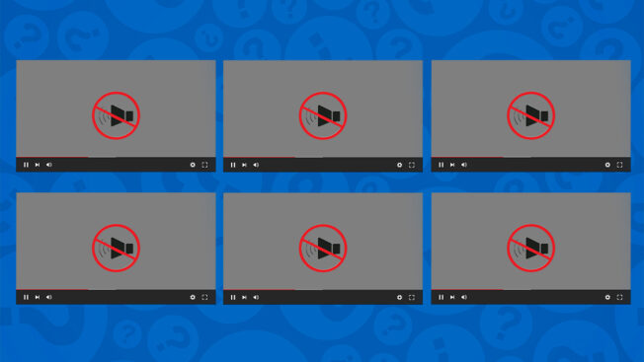This screenshot has height=362, width=644.
Task: Click volume icon in top-right video player
Action: (464, 165)
